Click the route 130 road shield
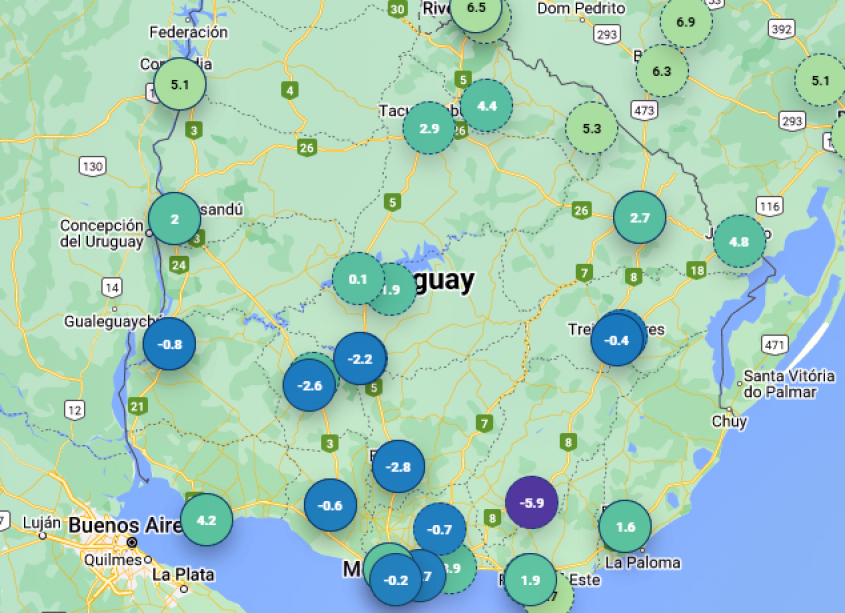The height and width of the screenshot is (613, 845). 93,166
